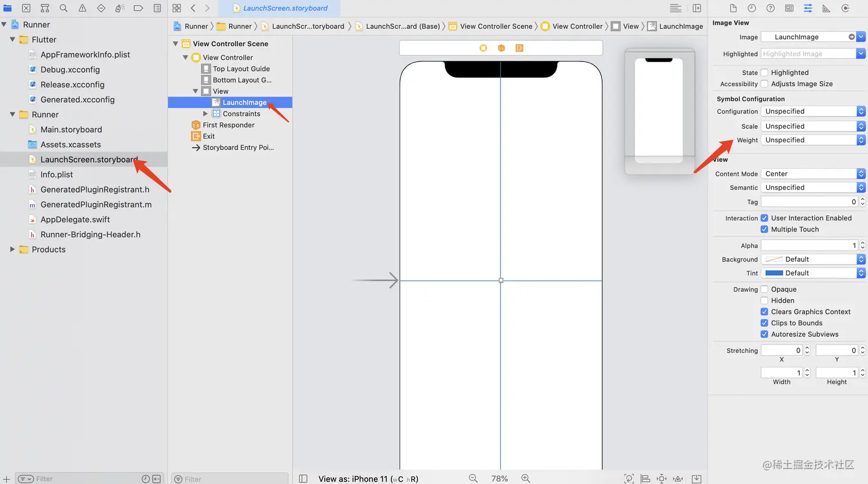Uncheck Autoresize Subviews
Image resolution: width=868 pixels, height=484 pixels.
764,334
